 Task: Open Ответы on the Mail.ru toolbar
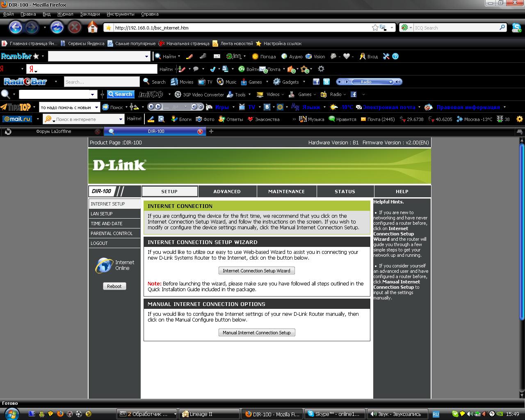click(x=231, y=119)
